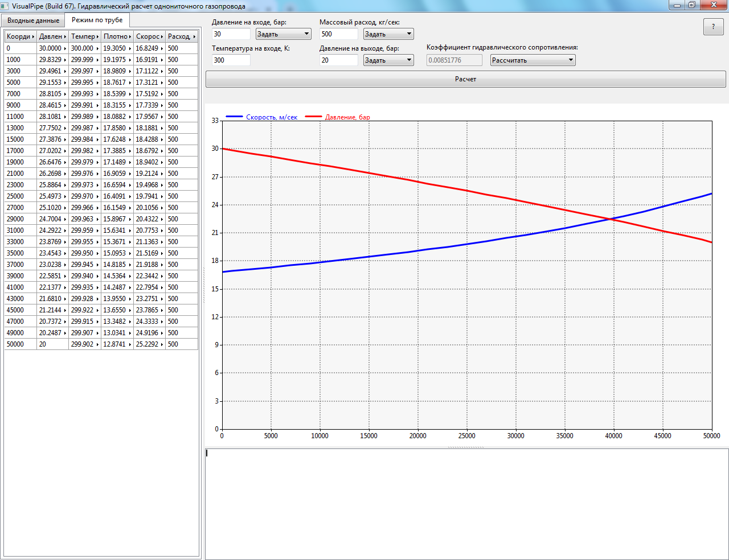Select the velocity cell 21.5169

(149, 253)
